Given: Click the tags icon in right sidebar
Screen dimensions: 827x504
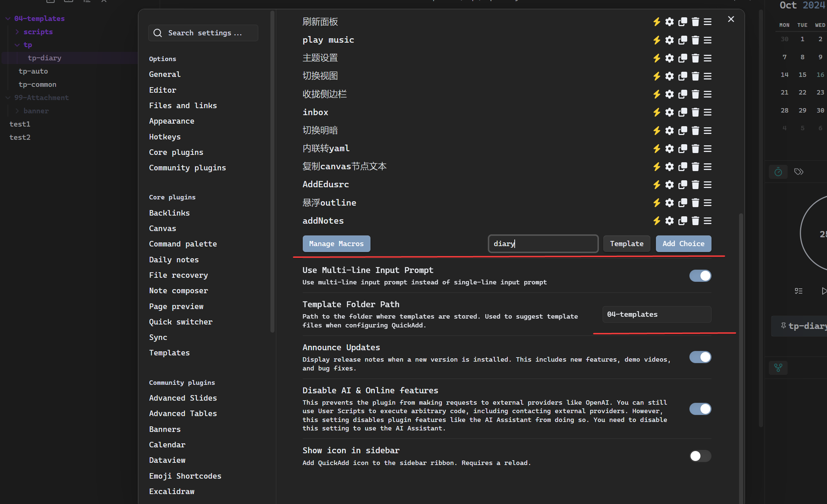Looking at the screenshot, I should pyautogui.click(x=799, y=172).
